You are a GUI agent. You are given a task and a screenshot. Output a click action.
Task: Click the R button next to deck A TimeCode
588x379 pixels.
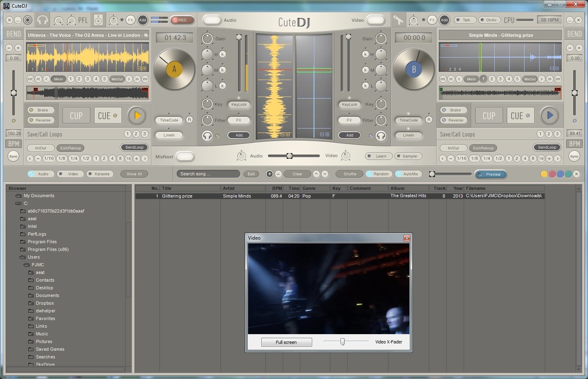(x=189, y=120)
